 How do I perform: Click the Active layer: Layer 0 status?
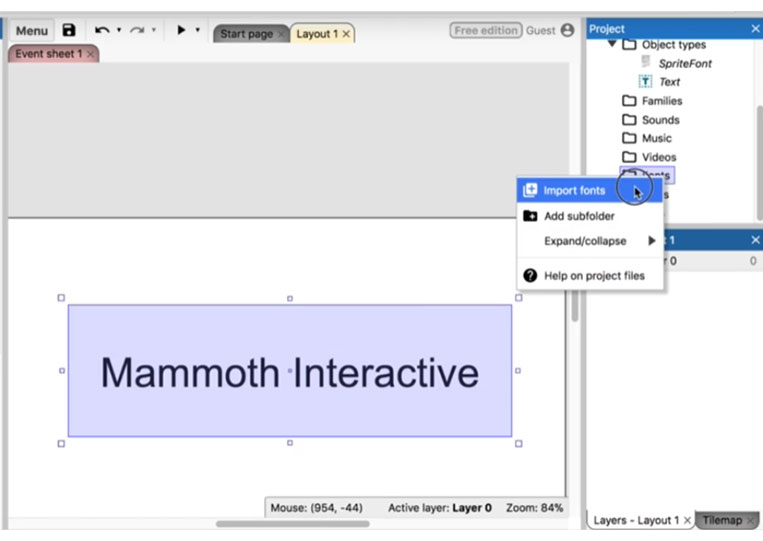click(439, 508)
